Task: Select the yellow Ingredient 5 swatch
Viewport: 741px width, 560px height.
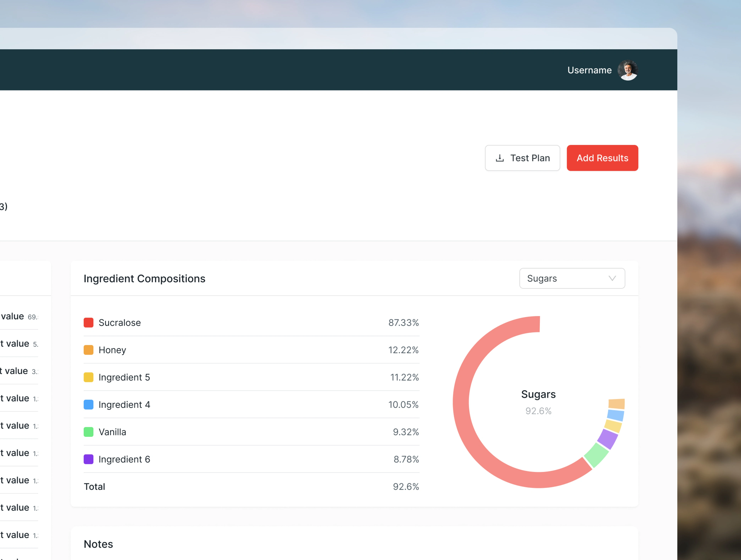Action: click(x=88, y=377)
